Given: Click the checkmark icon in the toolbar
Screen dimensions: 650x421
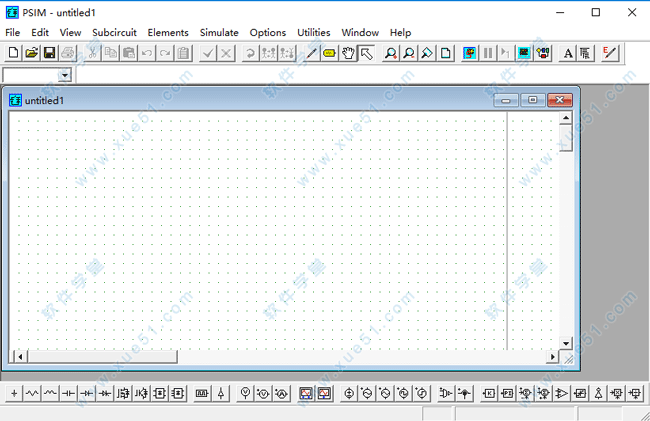Looking at the screenshot, I should click(208, 53).
